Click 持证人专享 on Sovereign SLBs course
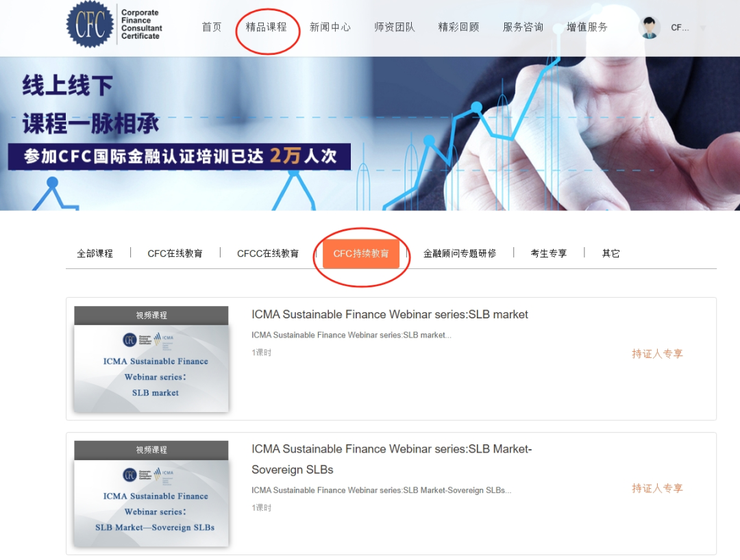This screenshot has width=740, height=560. 657,488
